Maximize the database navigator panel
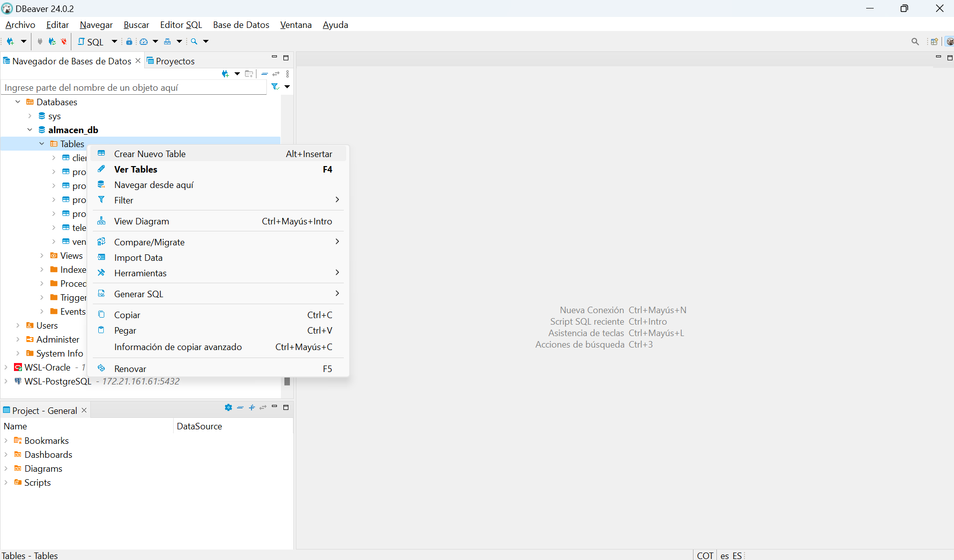 coord(286,58)
